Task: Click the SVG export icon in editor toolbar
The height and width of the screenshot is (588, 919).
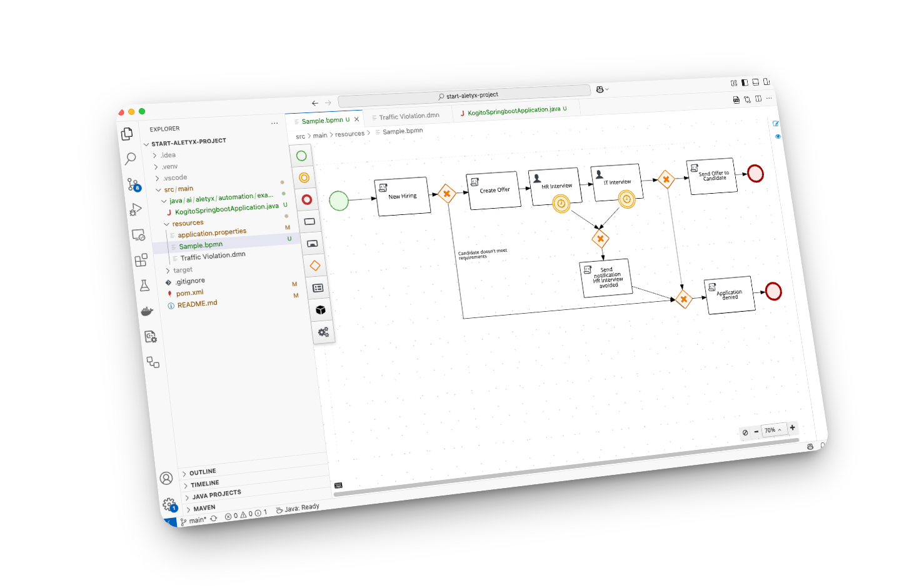Action: 736,99
